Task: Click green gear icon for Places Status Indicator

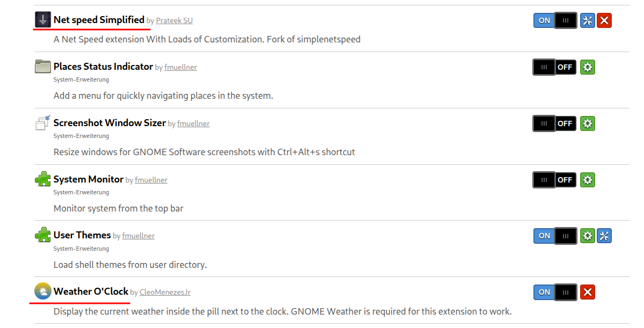Action: point(588,67)
